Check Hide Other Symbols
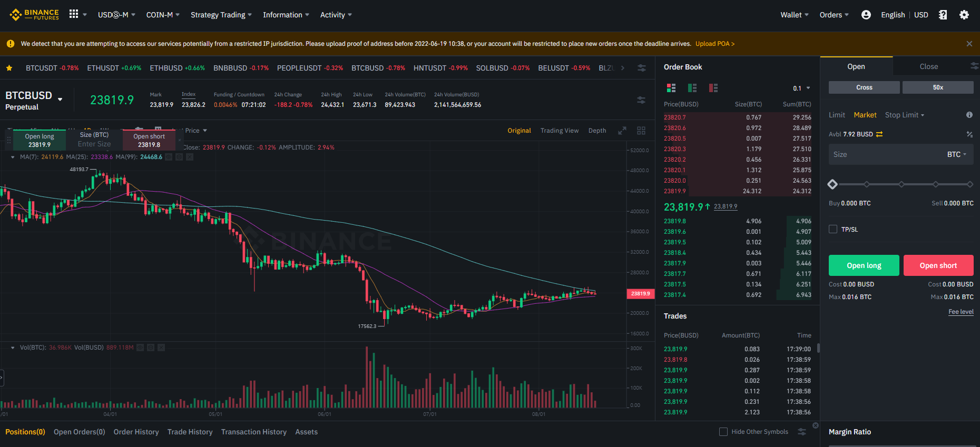 (723, 432)
